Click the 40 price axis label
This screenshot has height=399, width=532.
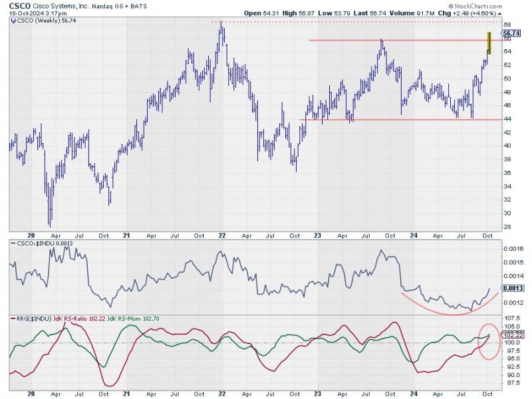point(507,146)
